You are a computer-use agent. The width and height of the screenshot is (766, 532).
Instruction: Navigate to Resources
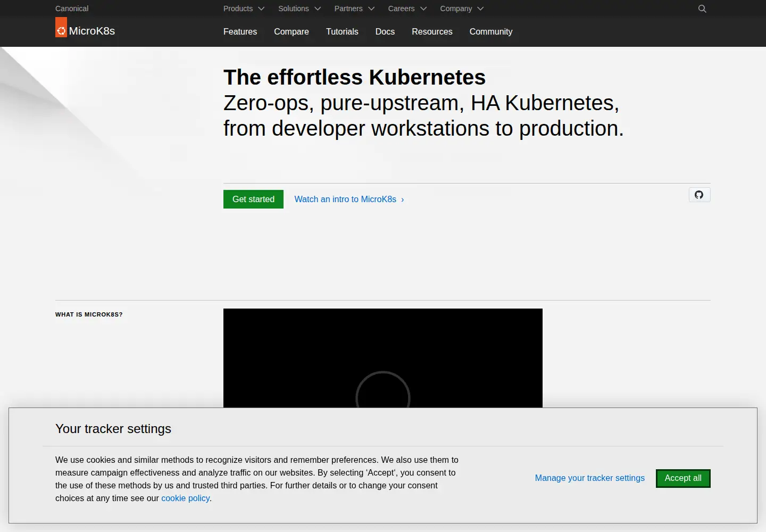pyautogui.click(x=432, y=31)
